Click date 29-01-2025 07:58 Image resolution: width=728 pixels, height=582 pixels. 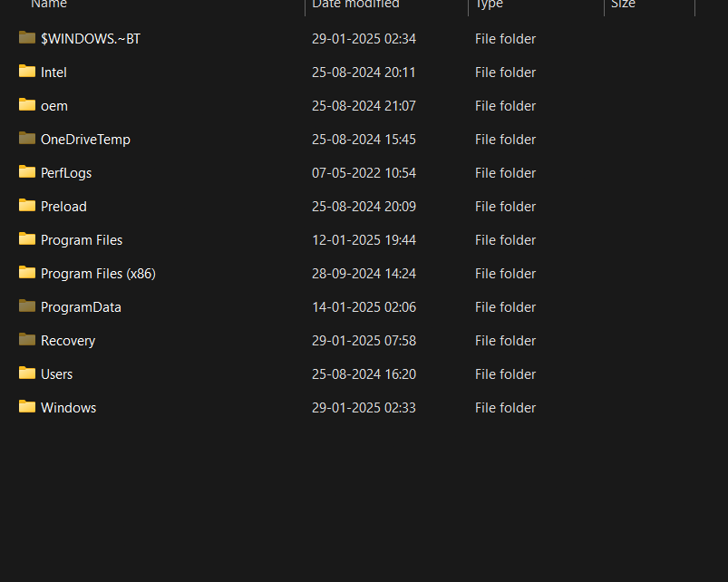pos(364,341)
